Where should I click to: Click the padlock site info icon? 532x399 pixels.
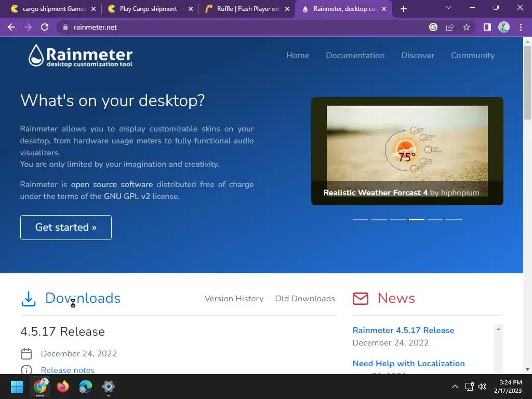65,27
